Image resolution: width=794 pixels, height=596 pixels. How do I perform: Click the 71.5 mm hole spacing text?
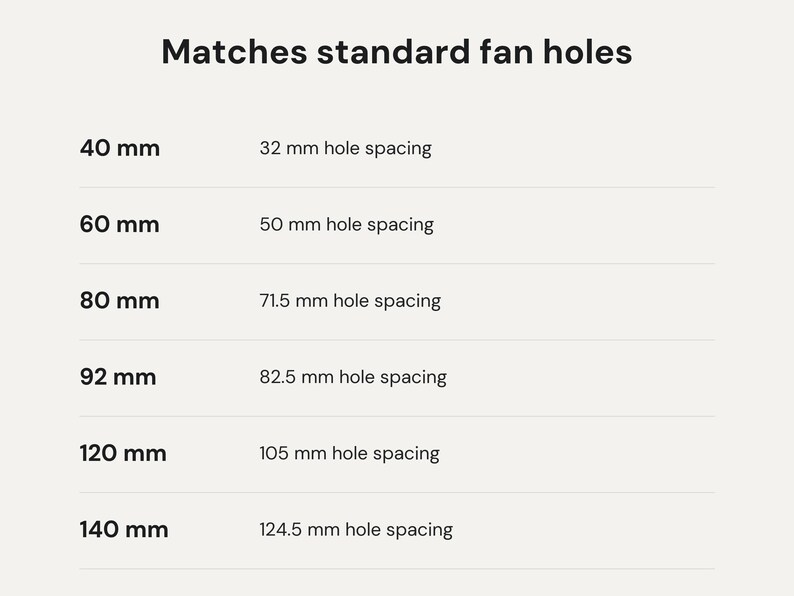[350, 301]
